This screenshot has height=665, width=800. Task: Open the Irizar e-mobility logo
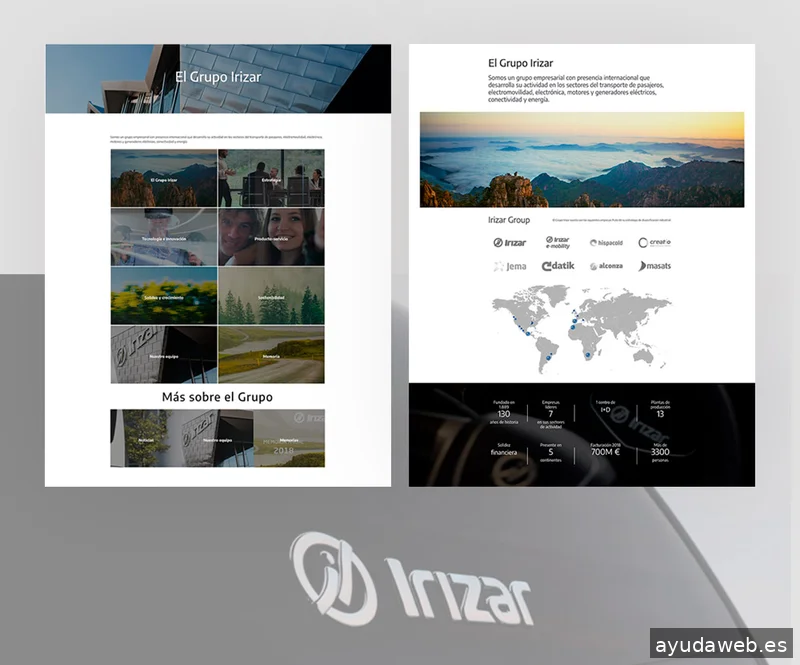coord(558,242)
